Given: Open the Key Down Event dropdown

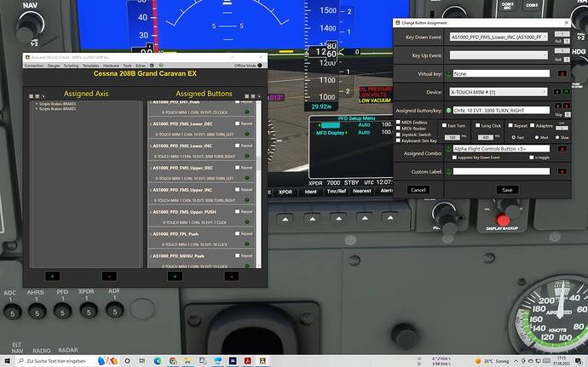Looking at the screenshot, I should coord(499,37).
